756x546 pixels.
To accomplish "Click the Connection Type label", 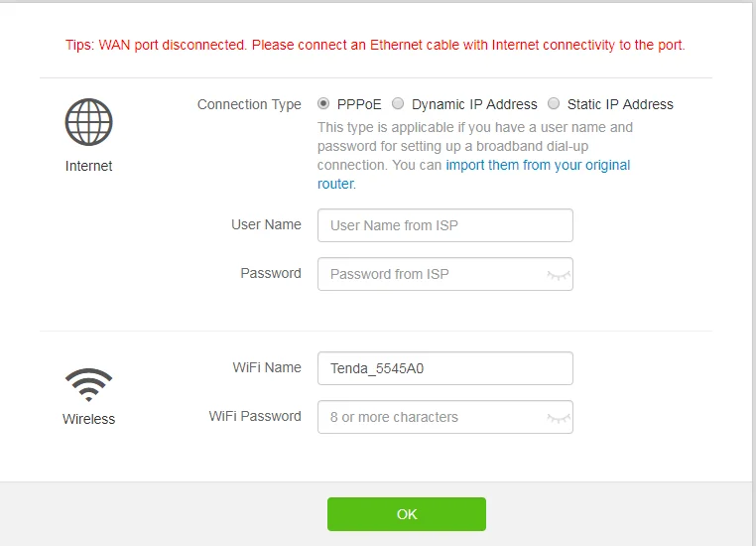I will (249, 104).
